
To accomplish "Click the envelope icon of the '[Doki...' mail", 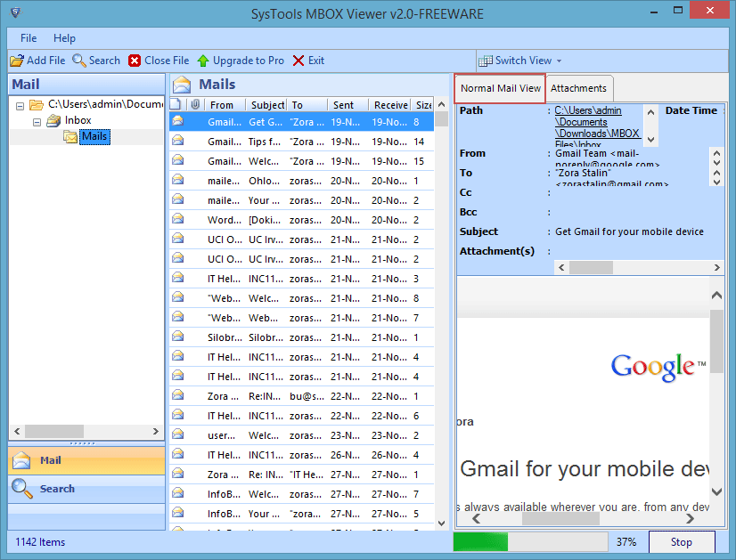I will tap(178, 219).
